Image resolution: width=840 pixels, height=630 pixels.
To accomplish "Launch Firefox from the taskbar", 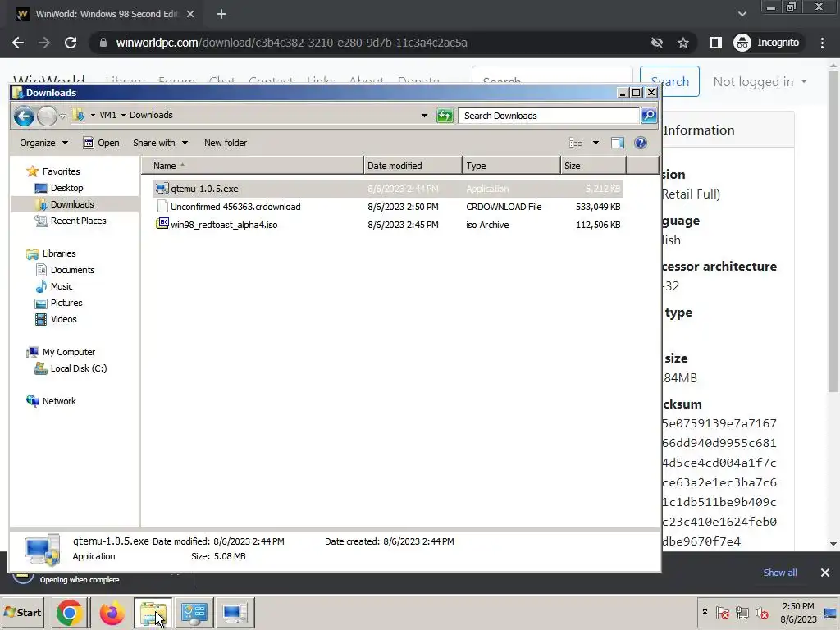I will pyautogui.click(x=112, y=613).
